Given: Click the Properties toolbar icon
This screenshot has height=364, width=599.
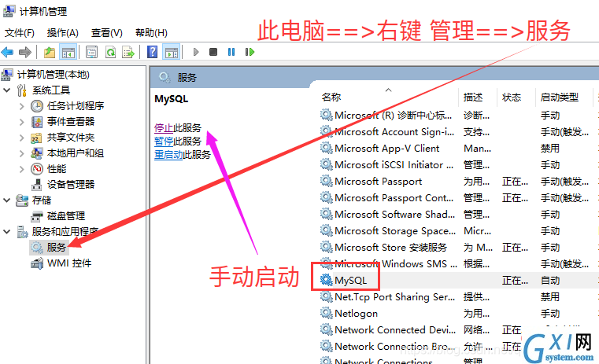Looking at the screenshot, I should click(x=91, y=52).
